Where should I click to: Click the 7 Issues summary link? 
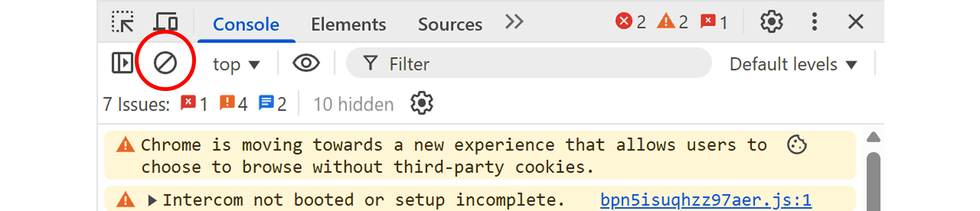194,104
